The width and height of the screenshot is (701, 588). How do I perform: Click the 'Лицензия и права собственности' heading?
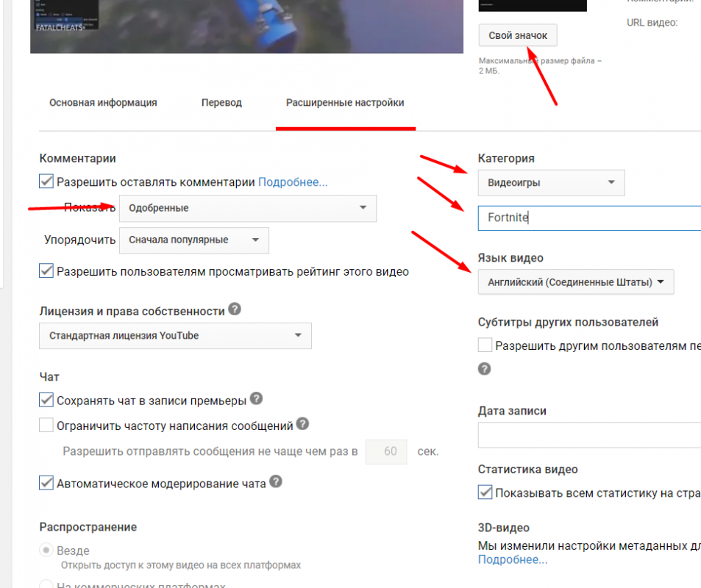click(132, 312)
